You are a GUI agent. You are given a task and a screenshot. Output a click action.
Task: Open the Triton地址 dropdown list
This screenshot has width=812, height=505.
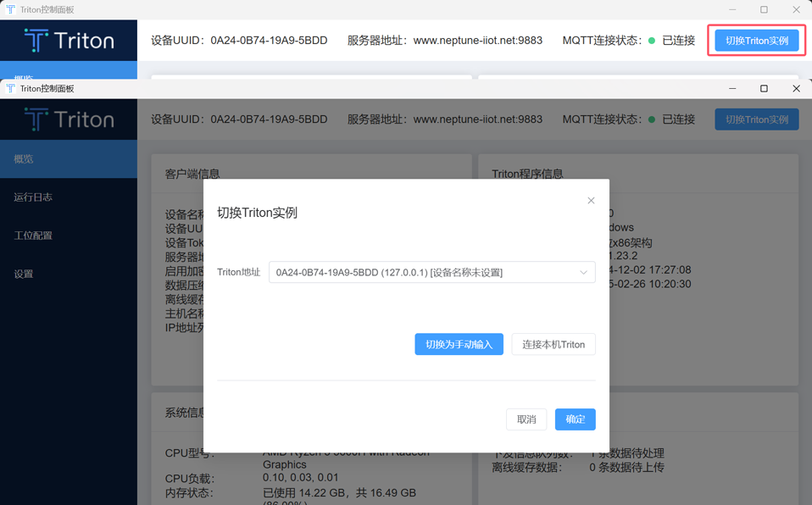point(432,273)
